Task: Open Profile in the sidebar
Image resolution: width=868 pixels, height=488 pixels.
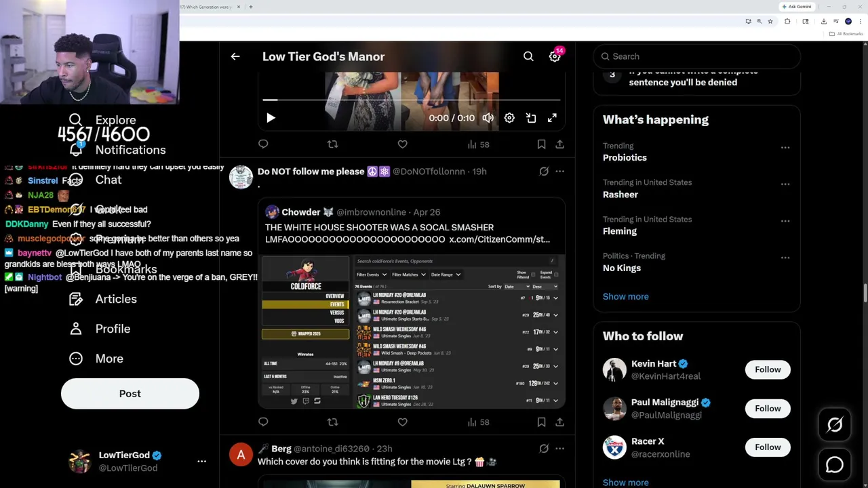Action: (99, 329)
